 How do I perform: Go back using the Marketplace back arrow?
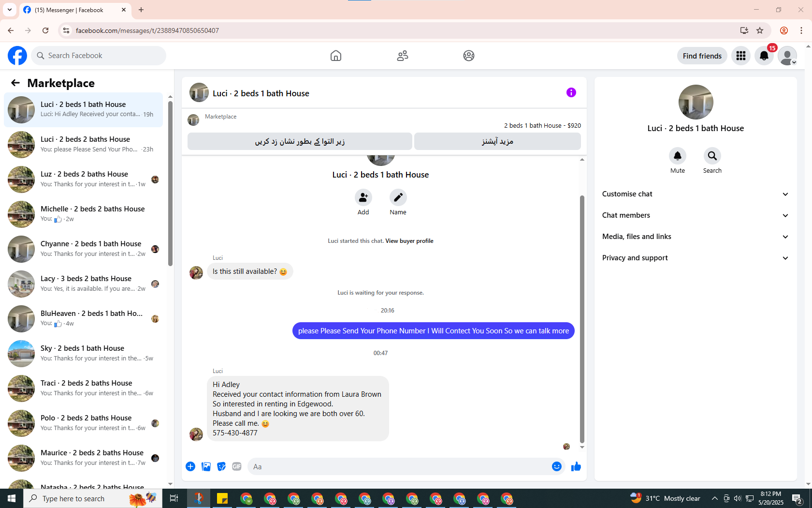click(15, 83)
